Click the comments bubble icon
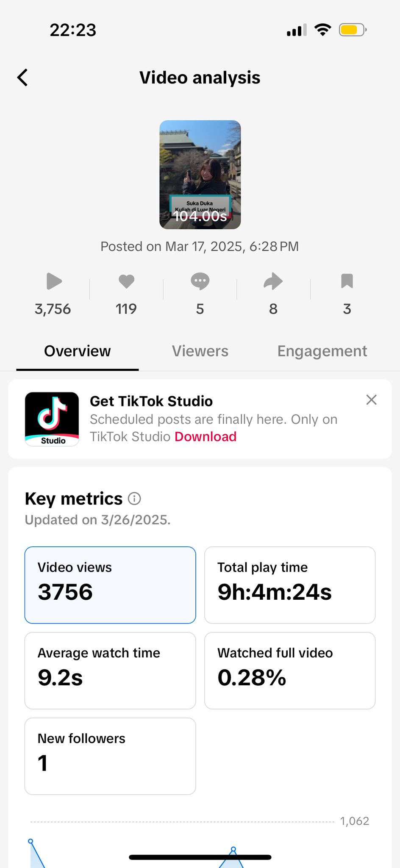 point(200,281)
